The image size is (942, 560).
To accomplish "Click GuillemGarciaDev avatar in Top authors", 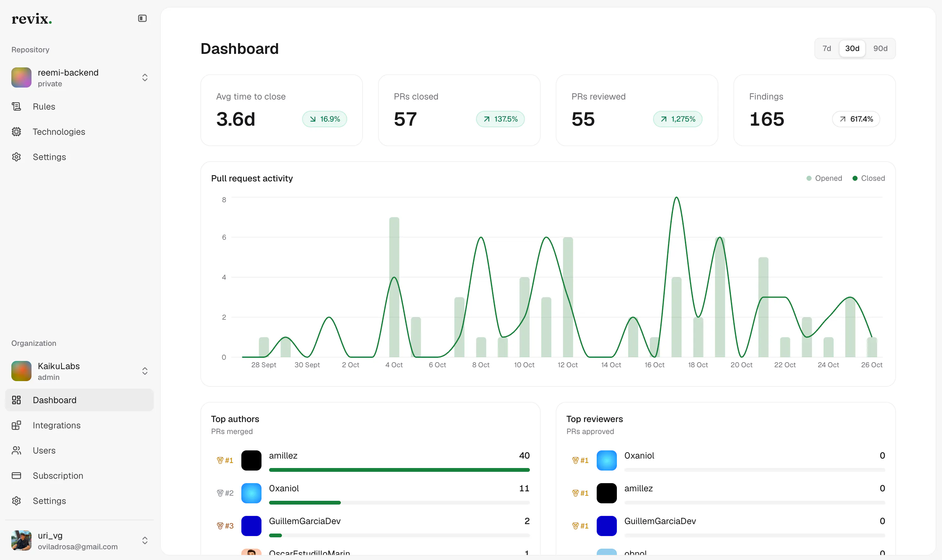I will (251, 526).
